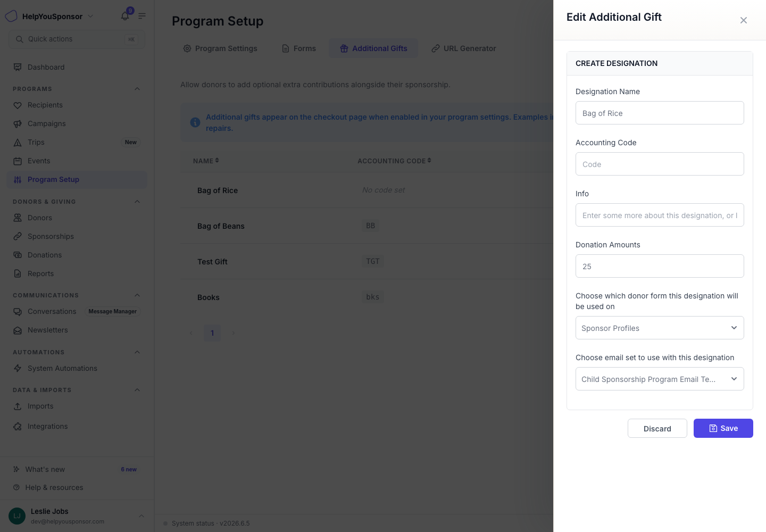Collapse the Donors & Giving section
Screen dimensions: 766x532
coord(137,202)
